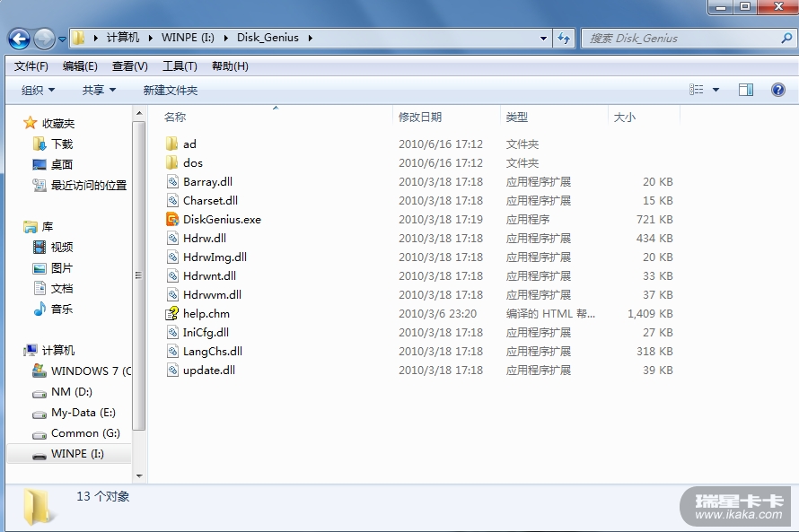This screenshot has height=532, width=799.
Task: Open the address bar history dropdown
Action: 543,39
